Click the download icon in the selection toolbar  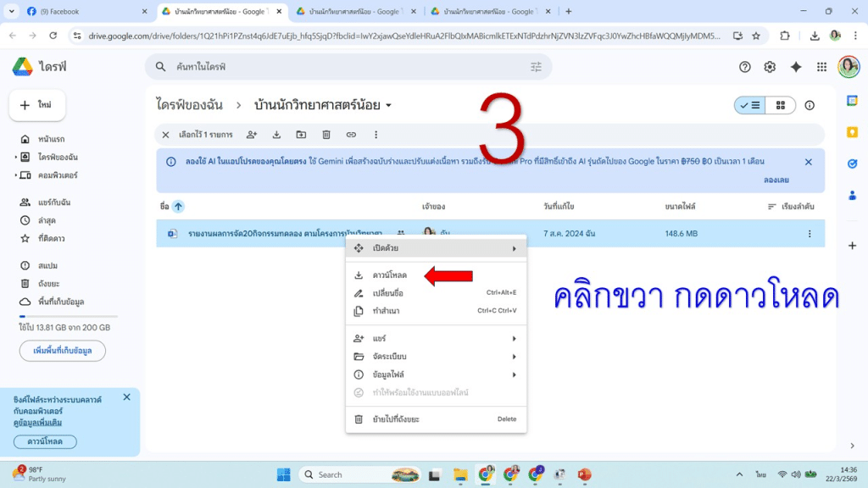(x=277, y=135)
